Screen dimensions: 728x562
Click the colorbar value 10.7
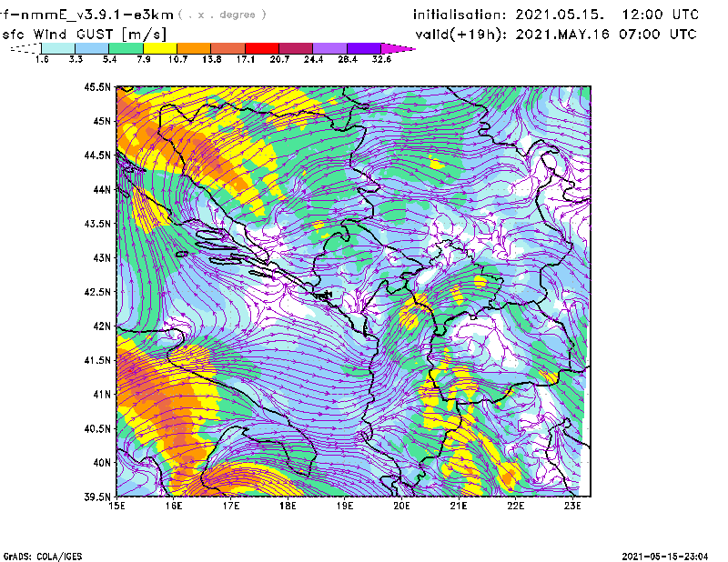pyautogui.click(x=177, y=59)
